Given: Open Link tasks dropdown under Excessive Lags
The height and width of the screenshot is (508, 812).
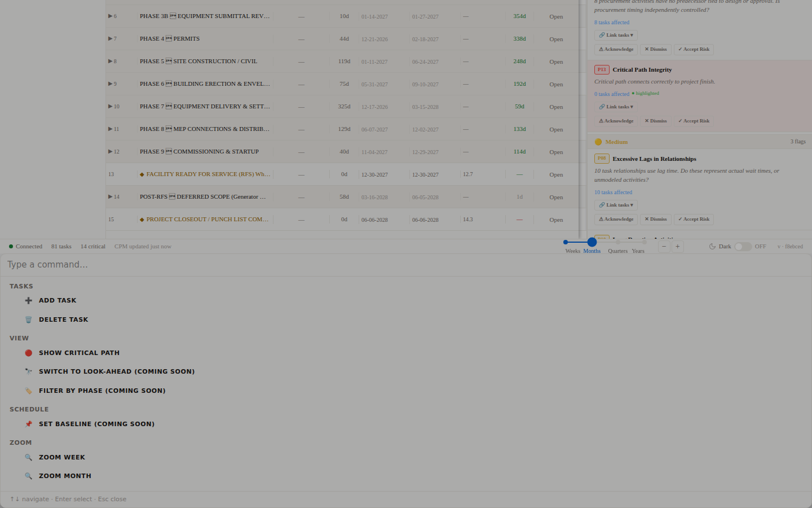Looking at the screenshot, I should tap(616, 205).
